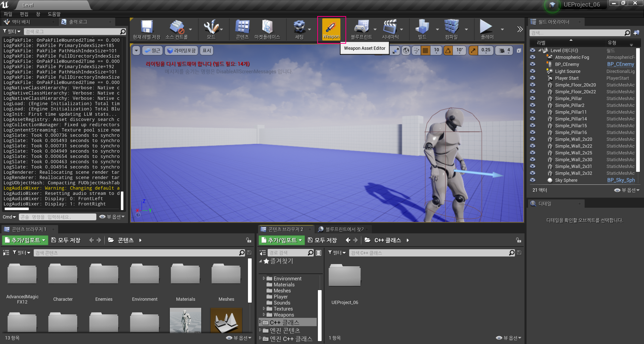
Task: Open the output log filter dropdown
Action: (x=12, y=31)
